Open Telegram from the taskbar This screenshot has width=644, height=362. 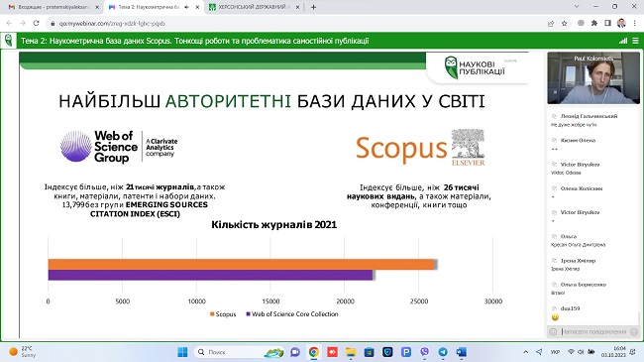(443, 352)
